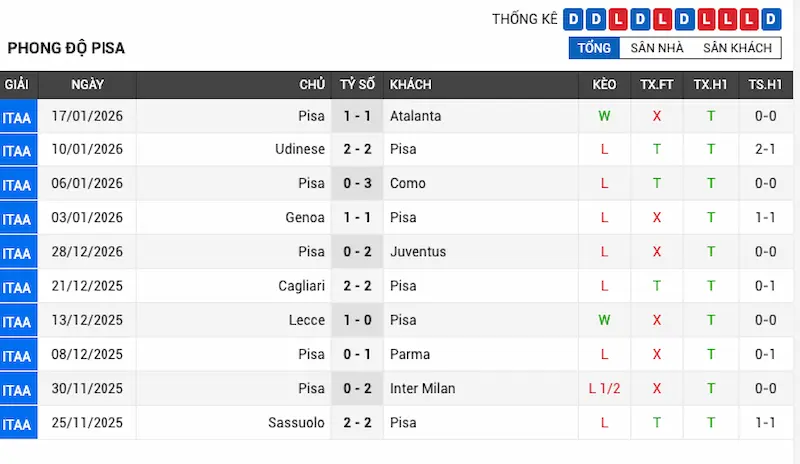Screen dimensions: 800x464
Task: Open ITAA badge for the Lecce match
Action: tap(17, 321)
